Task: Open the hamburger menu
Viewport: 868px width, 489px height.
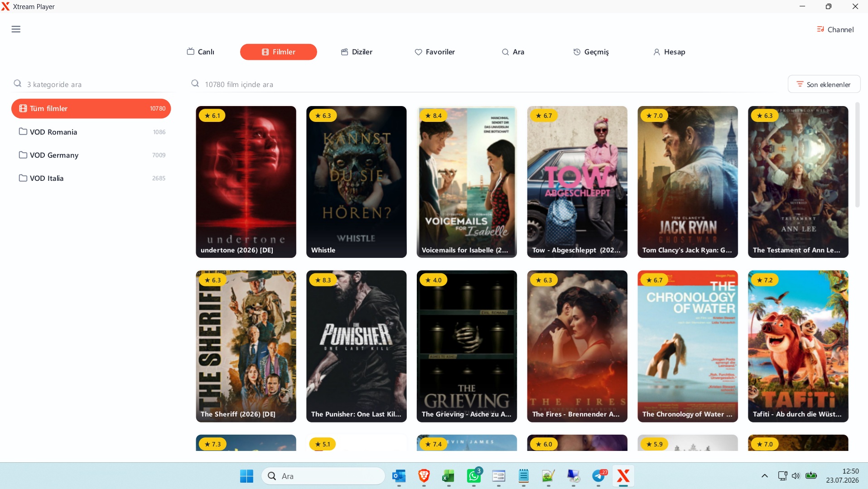Action: 16,29
